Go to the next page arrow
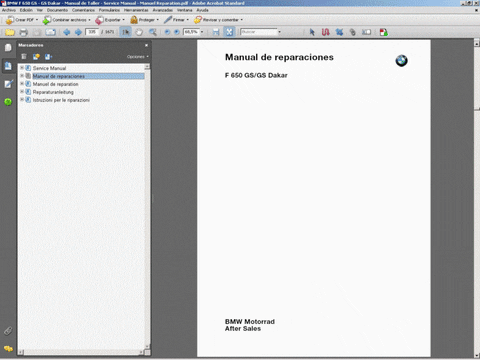The width and height of the screenshot is (480, 360). point(78,32)
